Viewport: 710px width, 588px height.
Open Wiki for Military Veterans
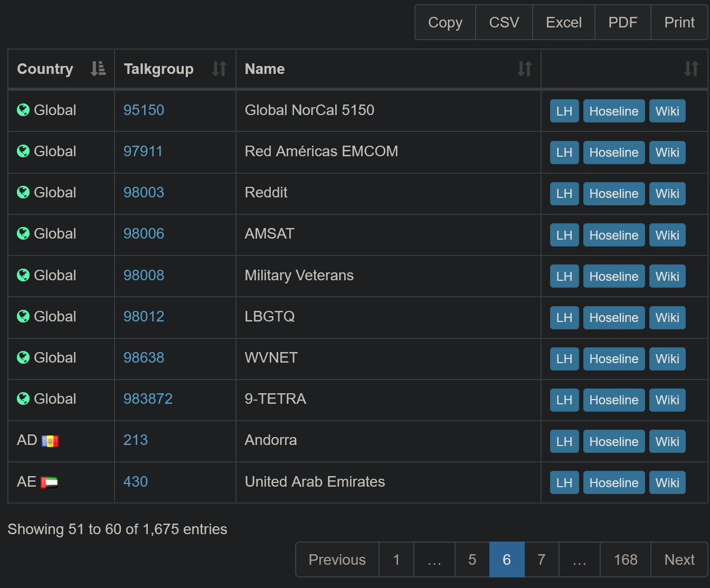pyautogui.click(x=667, y=277)
